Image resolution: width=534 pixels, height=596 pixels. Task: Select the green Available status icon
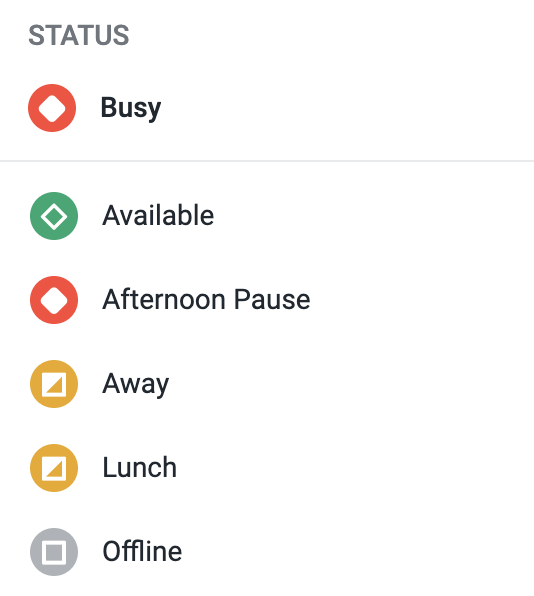point(54,216)
